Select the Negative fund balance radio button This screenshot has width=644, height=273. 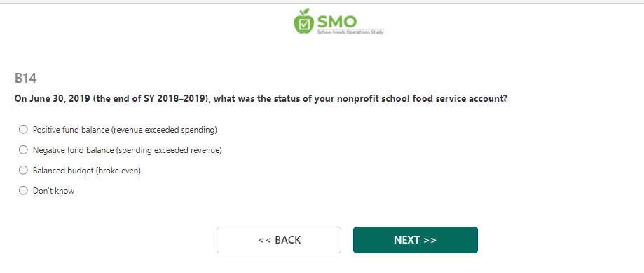point(23,150)
